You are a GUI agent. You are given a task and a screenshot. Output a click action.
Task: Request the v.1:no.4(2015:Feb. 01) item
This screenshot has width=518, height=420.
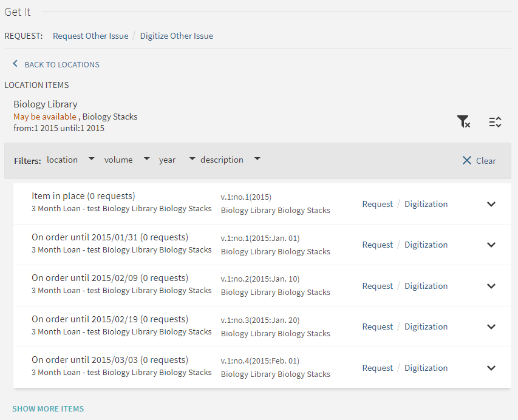[x=378, y=368]
